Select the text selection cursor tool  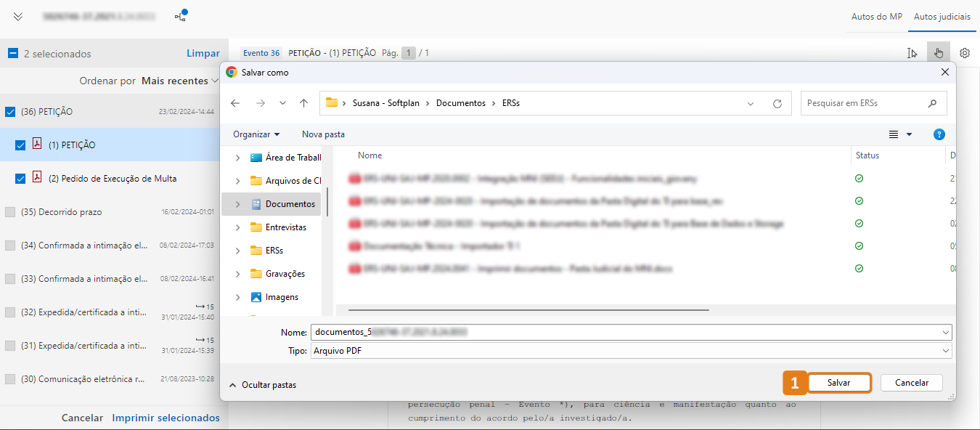912,53
